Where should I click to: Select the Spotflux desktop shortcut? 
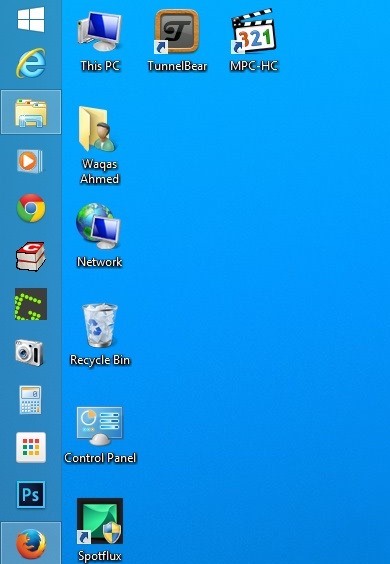pyautogui.click(x=100, y=521)
